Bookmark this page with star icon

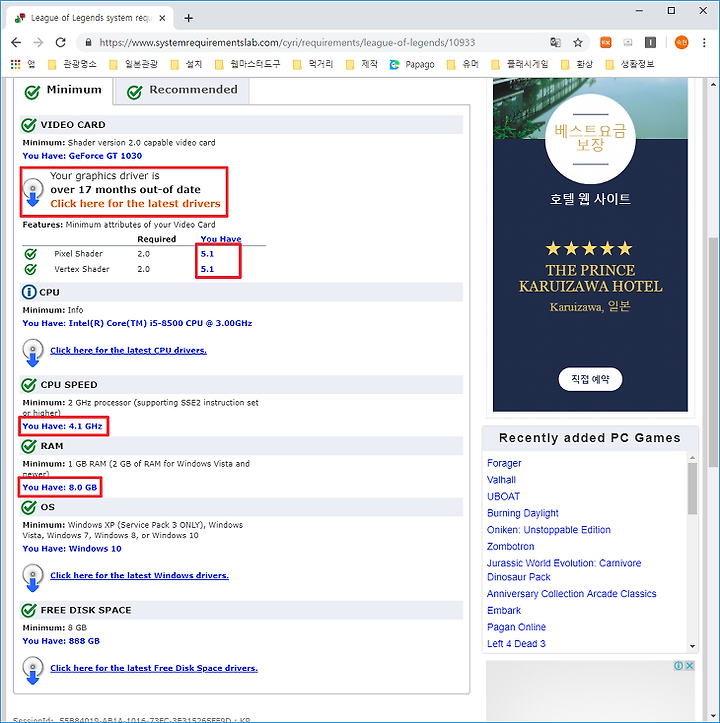(577, 43)
